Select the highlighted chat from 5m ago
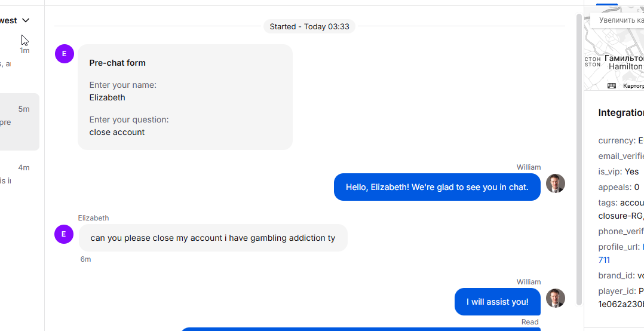The width and height of the screenshot is (644, 331). coord(20,122)
